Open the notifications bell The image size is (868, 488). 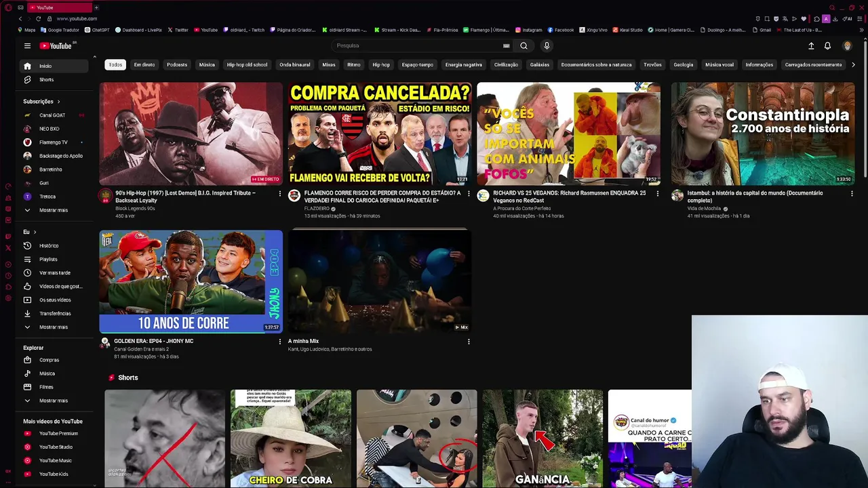pyautogui.click(x=827, y=45)
